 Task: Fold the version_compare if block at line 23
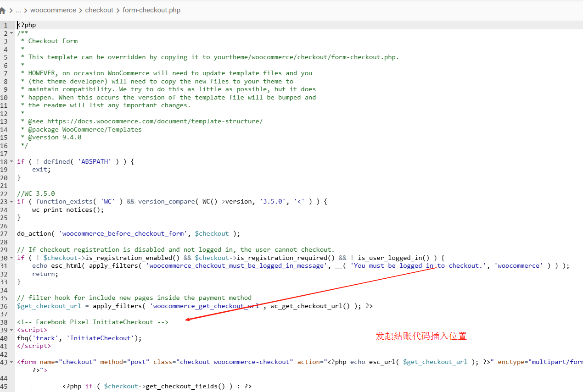click(11, 202)
